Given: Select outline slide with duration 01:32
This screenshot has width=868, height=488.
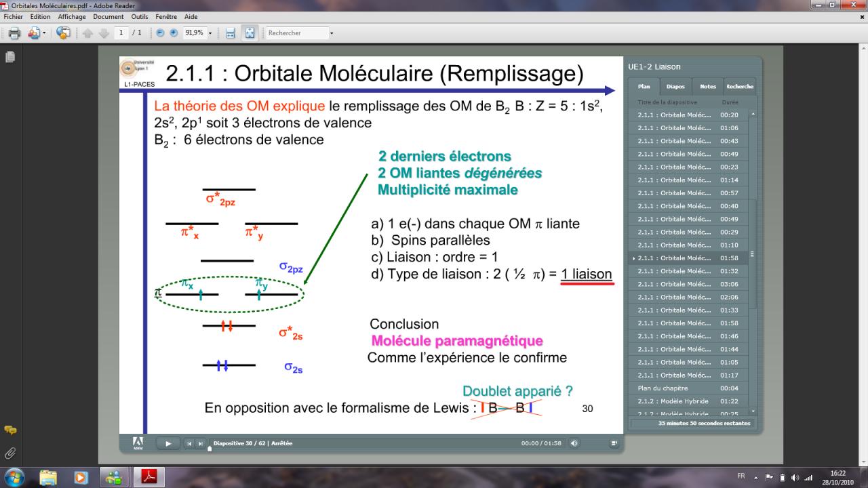Looking at the screenshot, I should click(x=689, y=271).
